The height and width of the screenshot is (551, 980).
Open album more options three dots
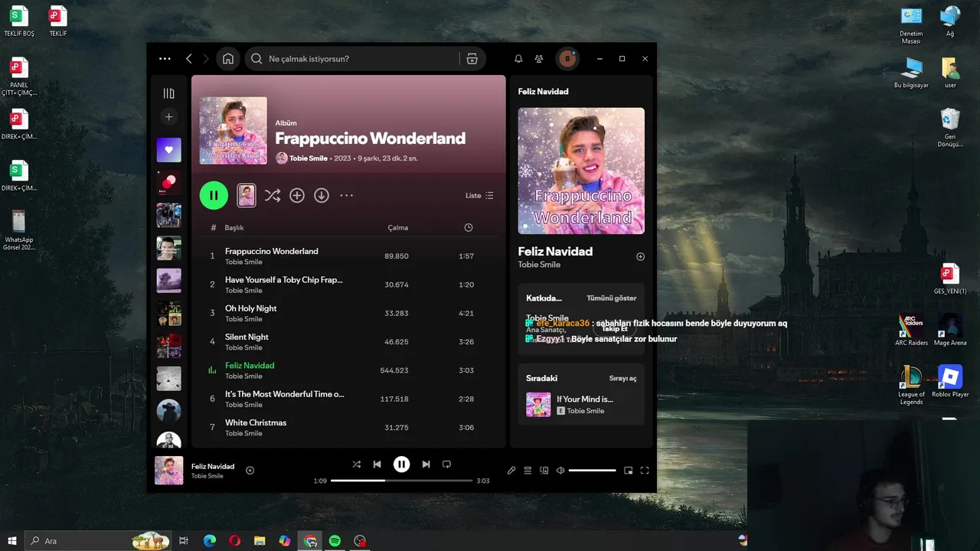coord(347,196)
